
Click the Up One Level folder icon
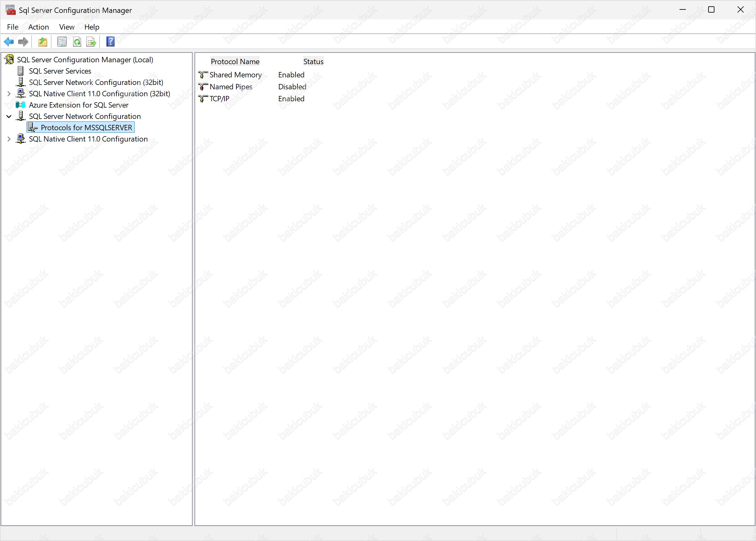click(43, 42)
